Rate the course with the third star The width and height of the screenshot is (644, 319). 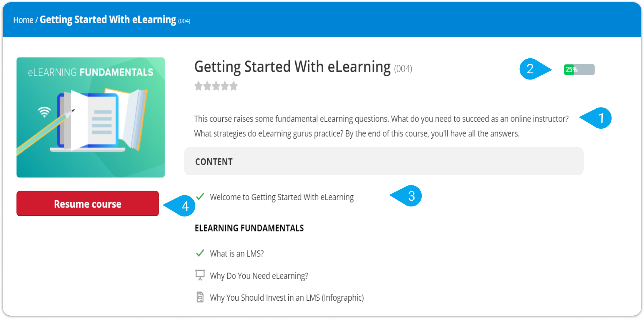click(216, 86)
